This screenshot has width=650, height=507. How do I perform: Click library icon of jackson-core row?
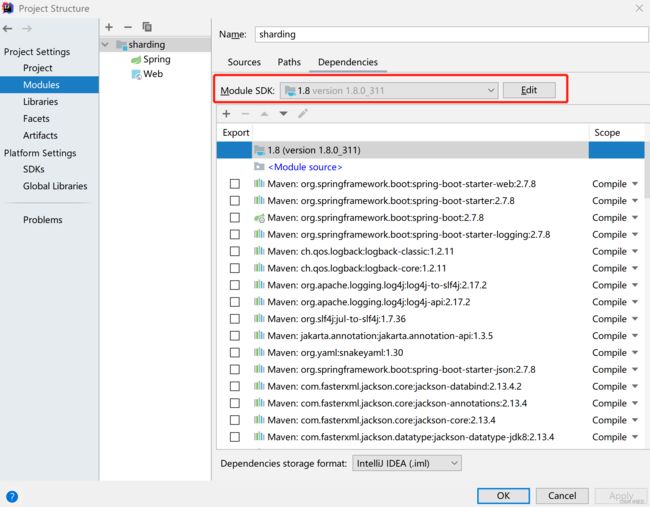pos(260,420)
